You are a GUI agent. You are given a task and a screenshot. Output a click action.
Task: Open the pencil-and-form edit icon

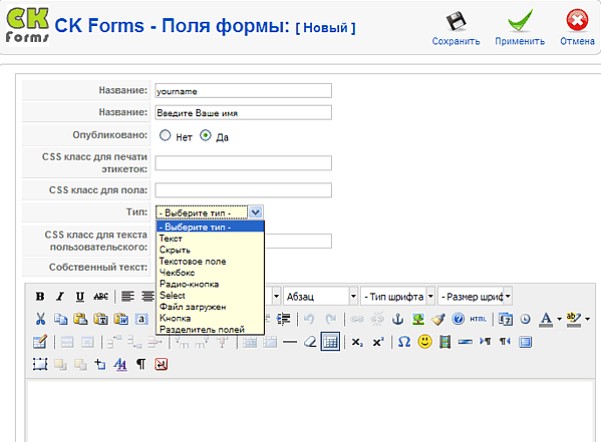pyautogui.click(x=40, y=342)
